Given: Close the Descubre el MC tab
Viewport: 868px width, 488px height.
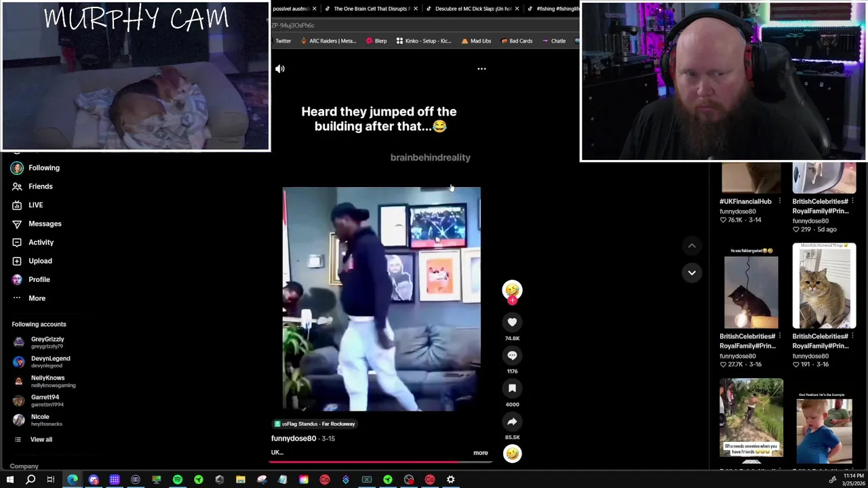Looking at the screenshot, I should pyautogui.click(x=517, y=9).
